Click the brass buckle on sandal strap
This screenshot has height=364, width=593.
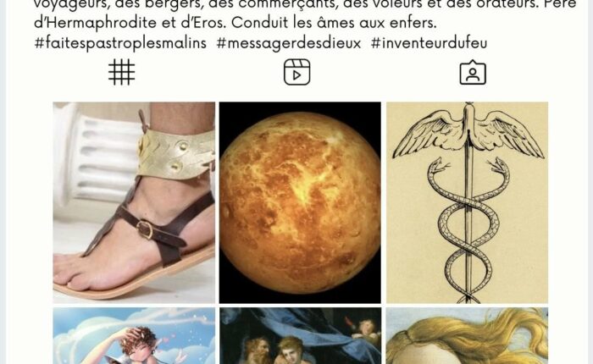click(145, 229)
